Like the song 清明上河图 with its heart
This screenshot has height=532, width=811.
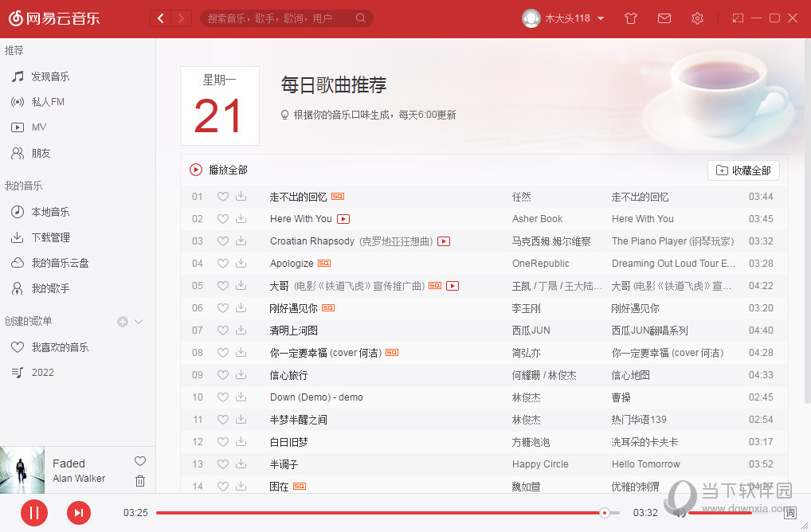coord(222,330)
